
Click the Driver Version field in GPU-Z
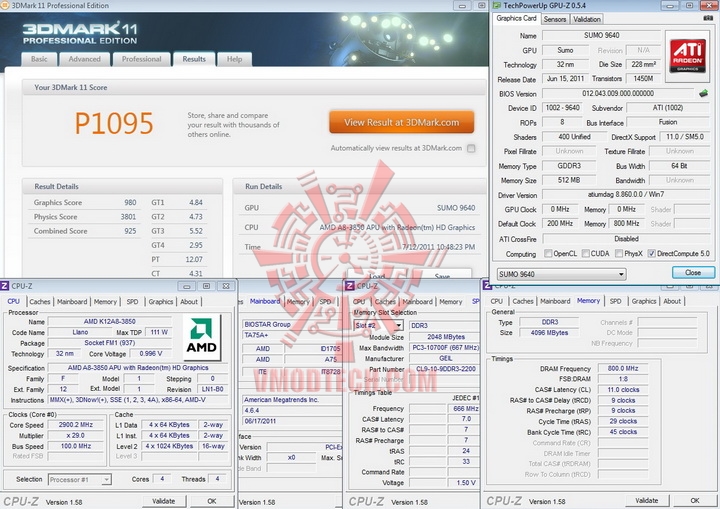[x=626, y=194]
